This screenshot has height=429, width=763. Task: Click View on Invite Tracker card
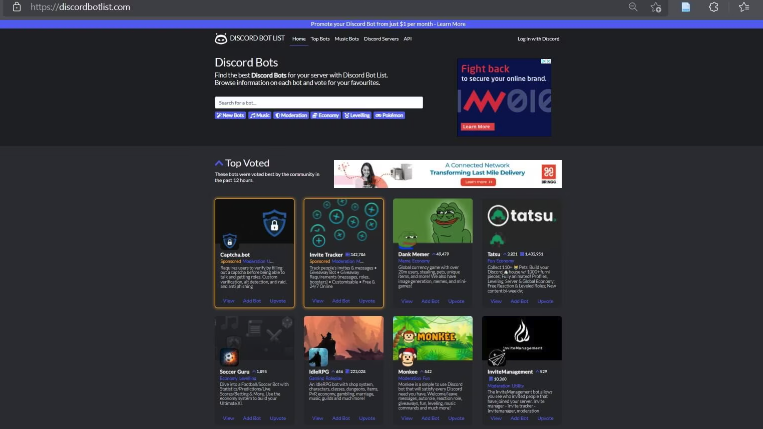317,301
